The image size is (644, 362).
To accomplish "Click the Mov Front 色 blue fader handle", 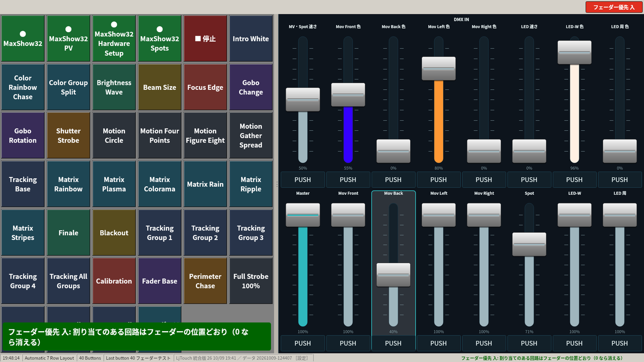I will point(348,95).
